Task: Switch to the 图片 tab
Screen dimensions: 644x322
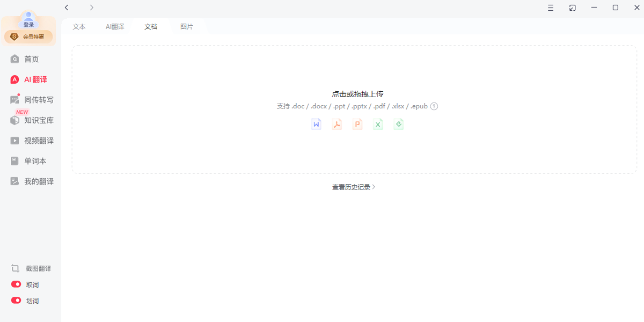Action: pyautogui.click(x=186, y=25)
